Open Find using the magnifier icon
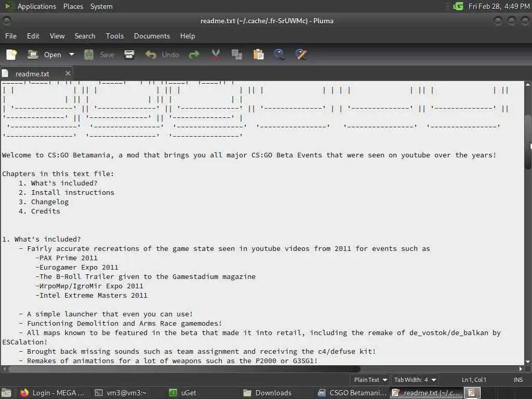The image size is (532, 399). pyautogui.click(x=279, y=55)
